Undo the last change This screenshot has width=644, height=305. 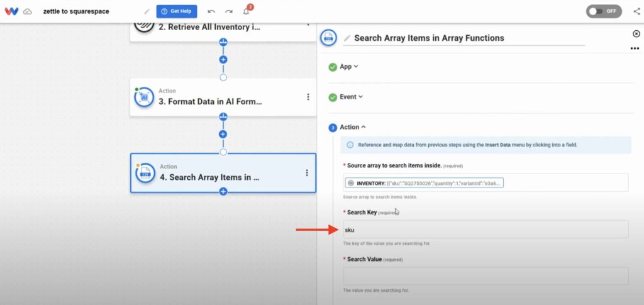coord(211,11)
